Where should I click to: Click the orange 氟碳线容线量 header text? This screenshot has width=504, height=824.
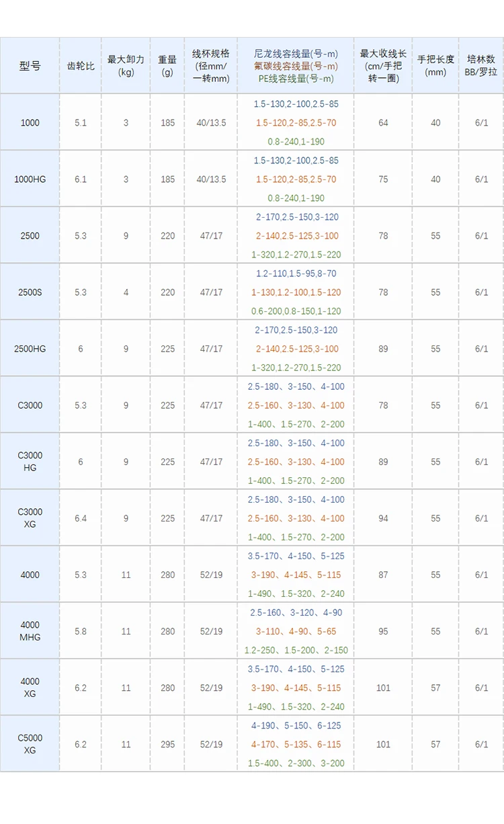296,66
